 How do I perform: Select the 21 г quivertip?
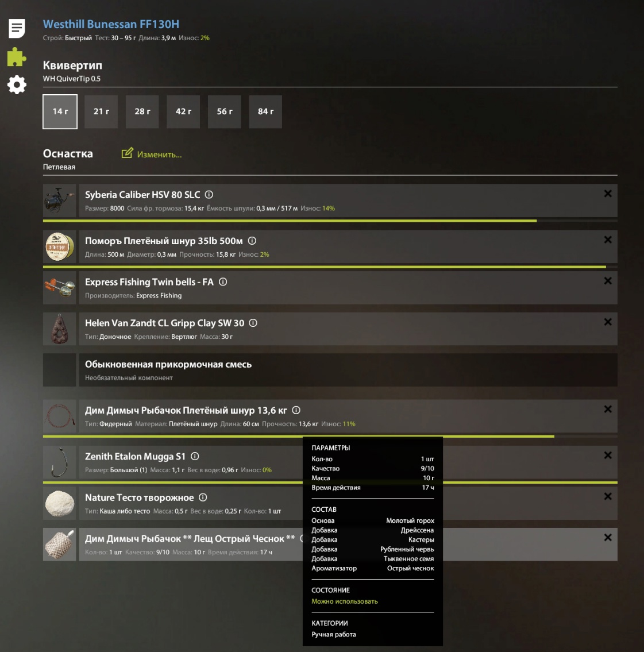(101, 111)
